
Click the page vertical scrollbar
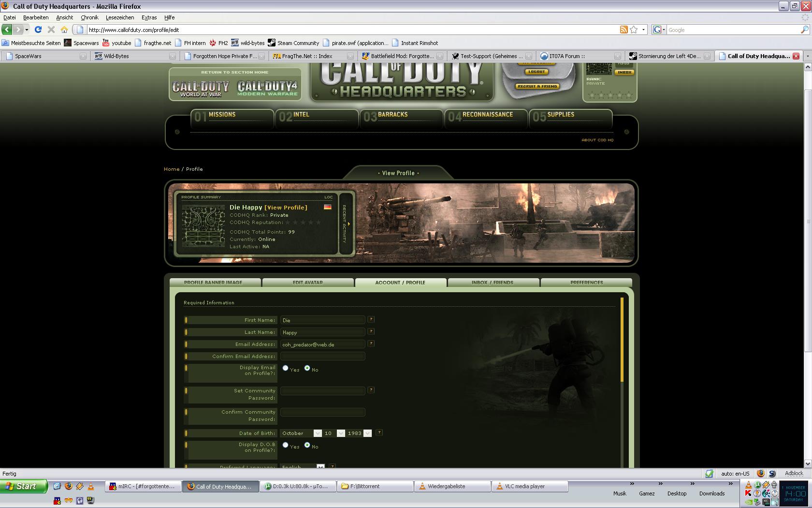click(x=808, y=221)
